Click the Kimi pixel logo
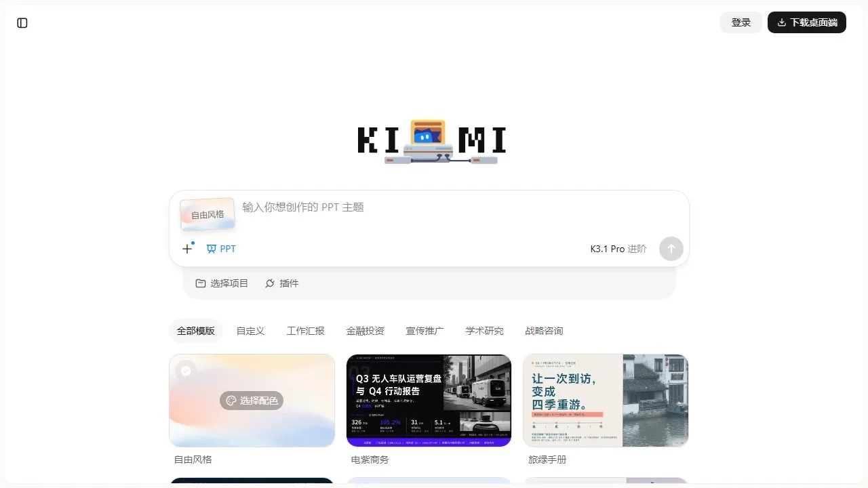Viewport: 868px width, 488px height. point(432,142)
